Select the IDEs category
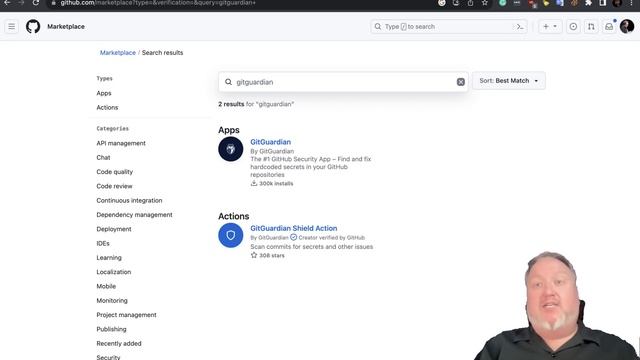 point(103,243)
